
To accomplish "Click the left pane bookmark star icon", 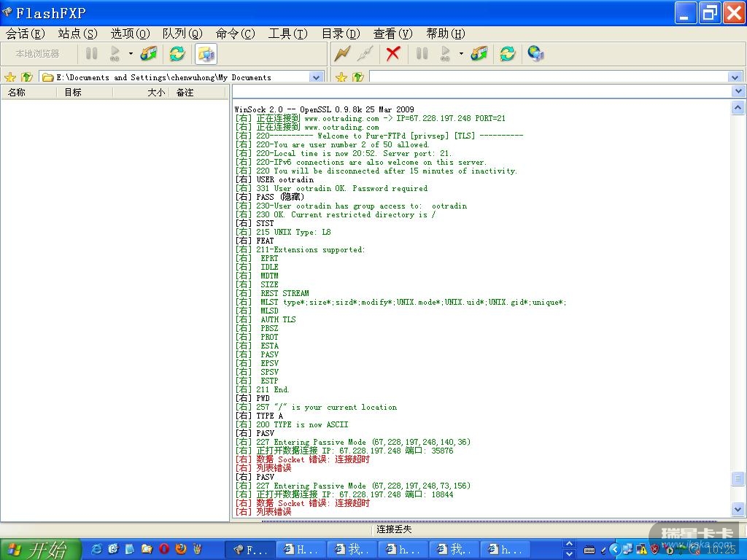I will coord(10,77).
